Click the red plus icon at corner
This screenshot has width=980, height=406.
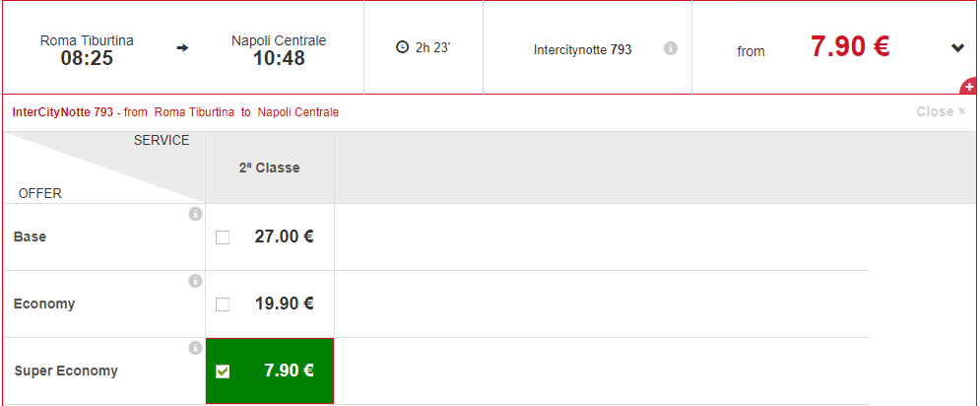(969, 87)
